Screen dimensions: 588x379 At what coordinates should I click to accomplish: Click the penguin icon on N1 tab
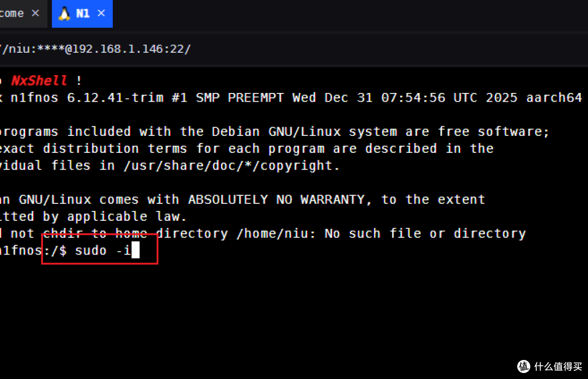coord(64,14)
